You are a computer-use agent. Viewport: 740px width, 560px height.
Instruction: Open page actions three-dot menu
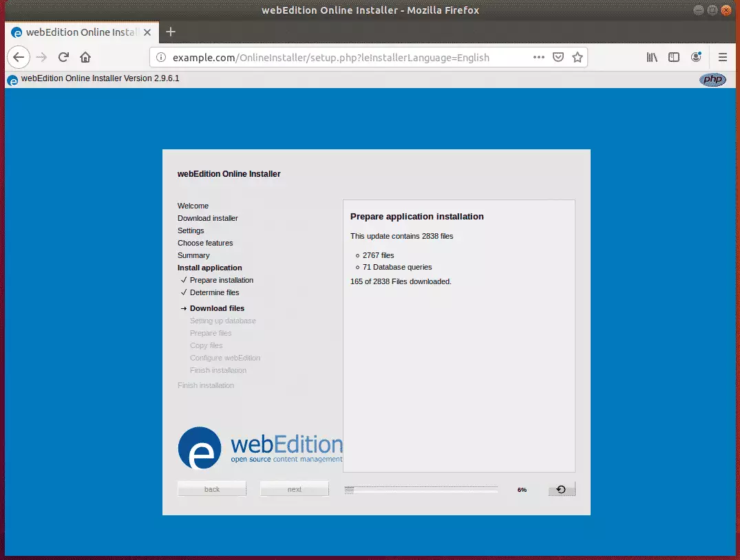coord(538,58)
